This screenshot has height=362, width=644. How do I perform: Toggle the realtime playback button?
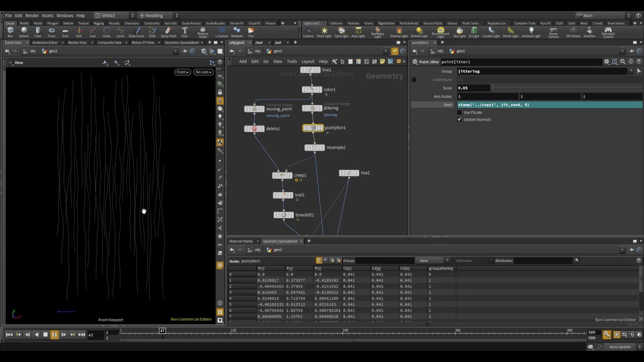pyautogui.click(x=617, y=334)
